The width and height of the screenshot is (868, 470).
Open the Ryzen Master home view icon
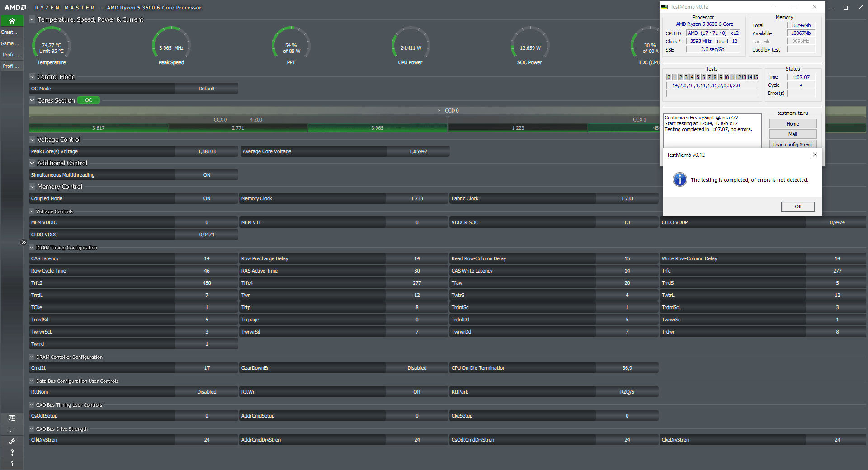point(12,21)
